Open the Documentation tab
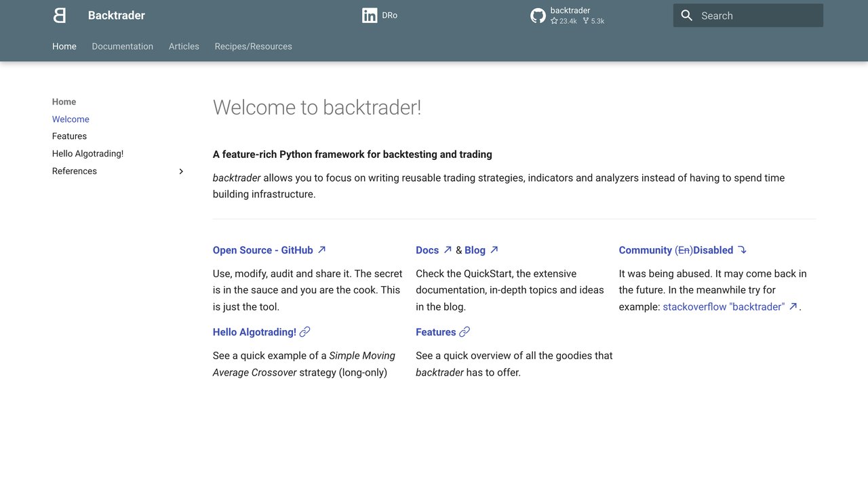 [x=123, y=46]
